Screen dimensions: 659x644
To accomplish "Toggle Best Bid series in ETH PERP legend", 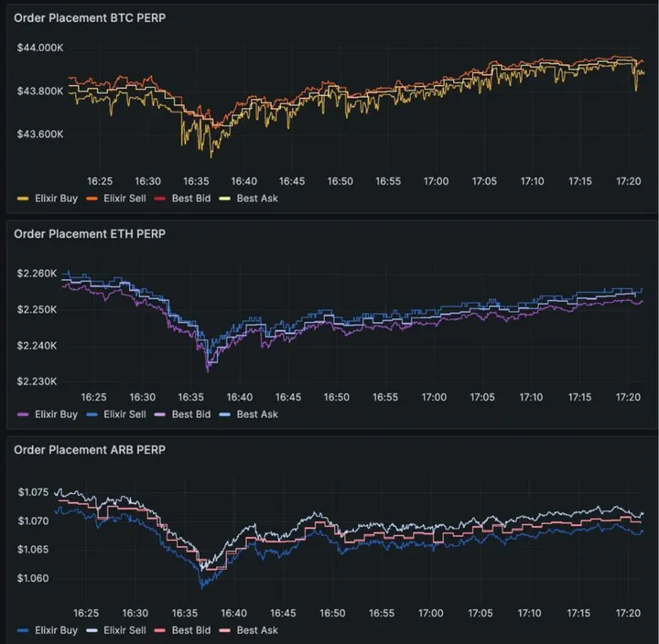I will [190, 414].
